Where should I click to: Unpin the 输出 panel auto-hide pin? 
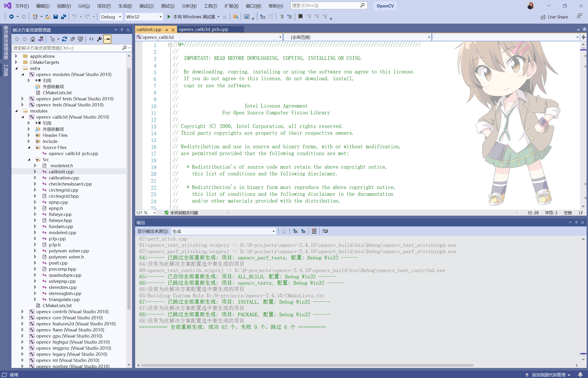tap(576, 222)
